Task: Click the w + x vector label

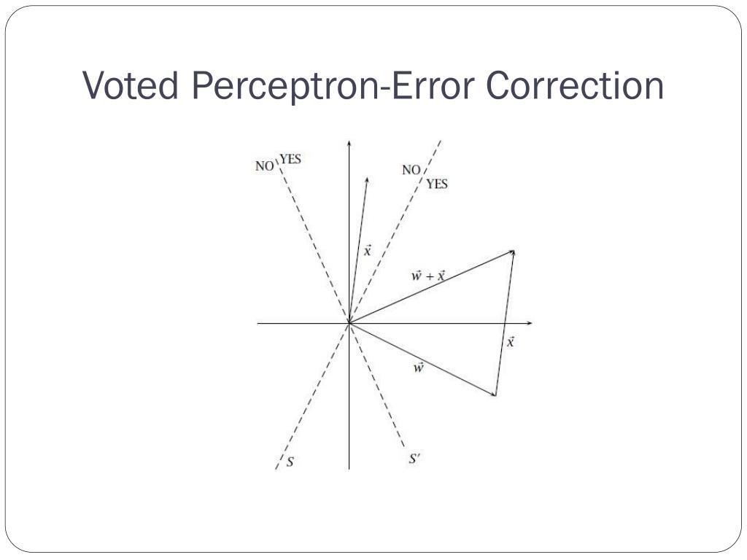Action: 427,275
